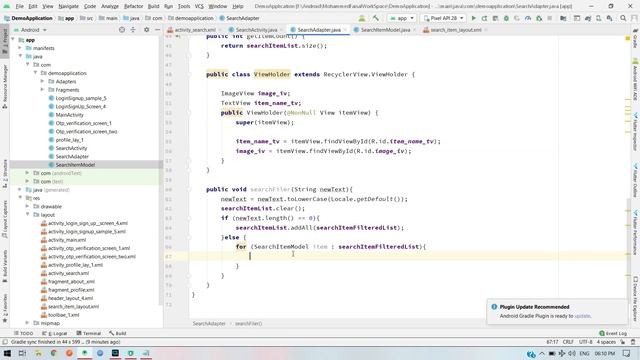Screen dimensions: 640x360
Task: Open Project panel settings gear
Action: click(147, 30)
